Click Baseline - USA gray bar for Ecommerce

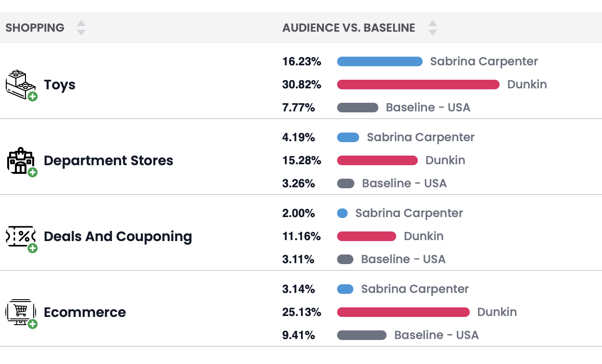362,335
